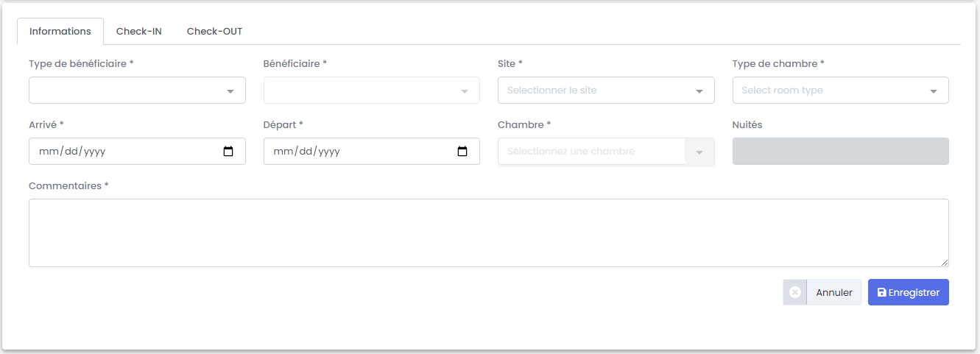Focus the Commentaires text area
The width and height of the screenshot is (980, 354).
point(488,233)
